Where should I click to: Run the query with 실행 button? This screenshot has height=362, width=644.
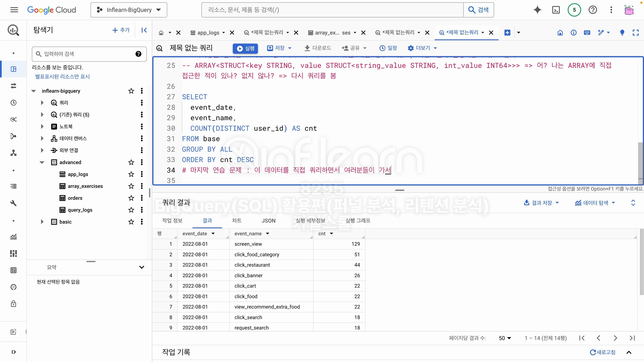tap(245, 48)
